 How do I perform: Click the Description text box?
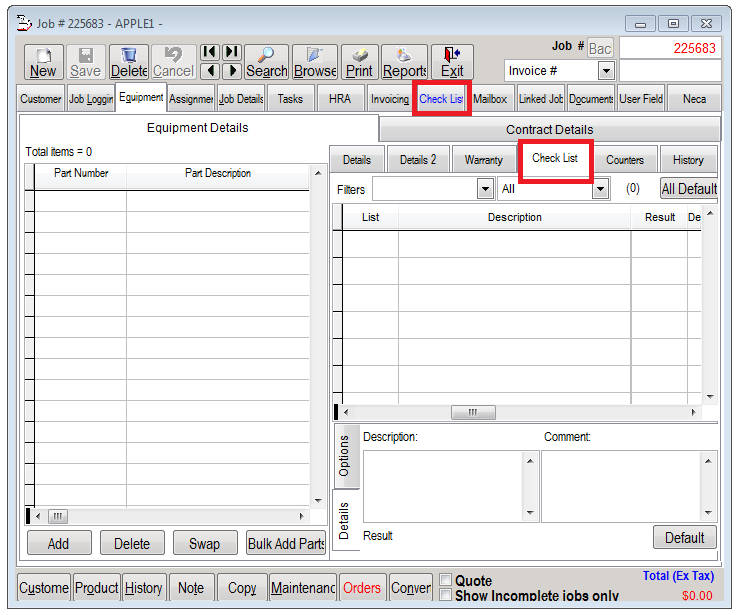click(443, 485)
